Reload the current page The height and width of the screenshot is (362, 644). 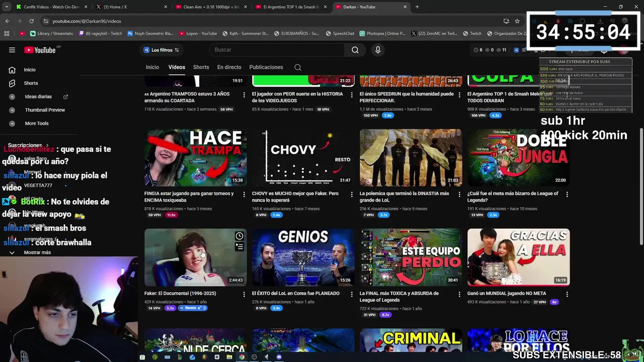click(x=31, y=21)
